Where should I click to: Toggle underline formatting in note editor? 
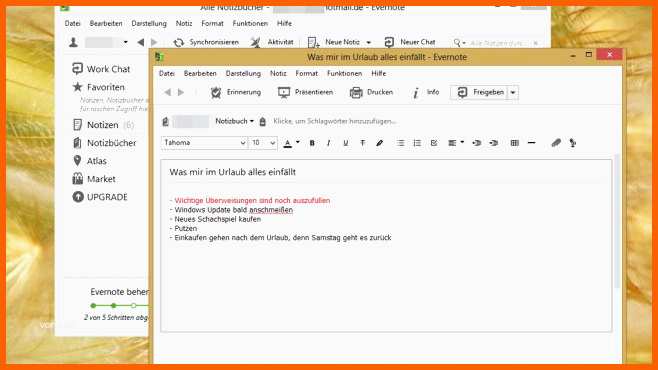pos(345,143)
